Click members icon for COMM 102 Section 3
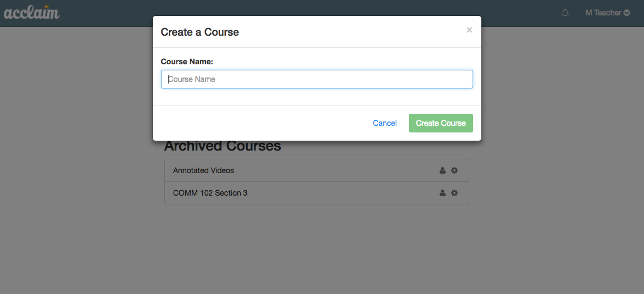The height and width of the screenshot is (294, 644). (x=442, y=192)
